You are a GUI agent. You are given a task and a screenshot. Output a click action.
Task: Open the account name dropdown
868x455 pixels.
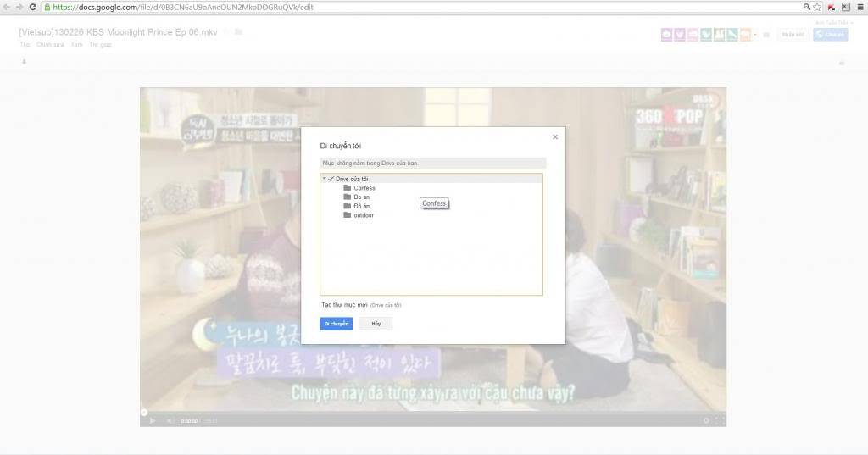[x=834, y=23]
